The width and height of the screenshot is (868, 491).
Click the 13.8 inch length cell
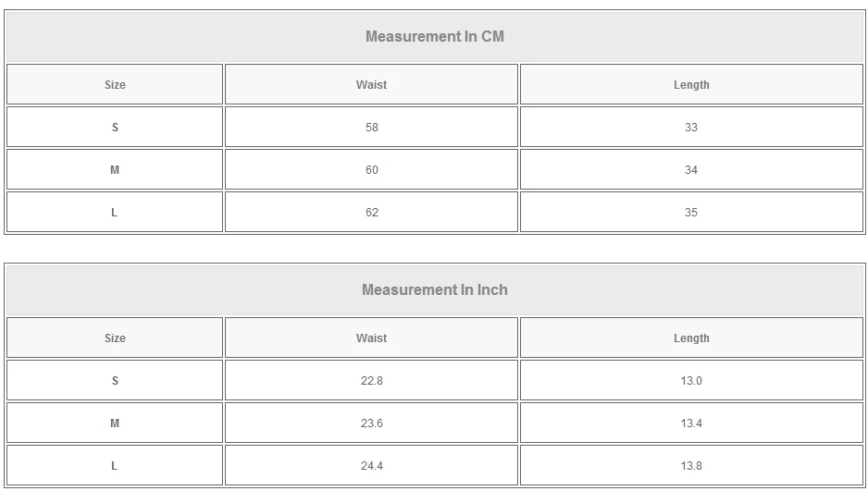[x=691, y=466]
